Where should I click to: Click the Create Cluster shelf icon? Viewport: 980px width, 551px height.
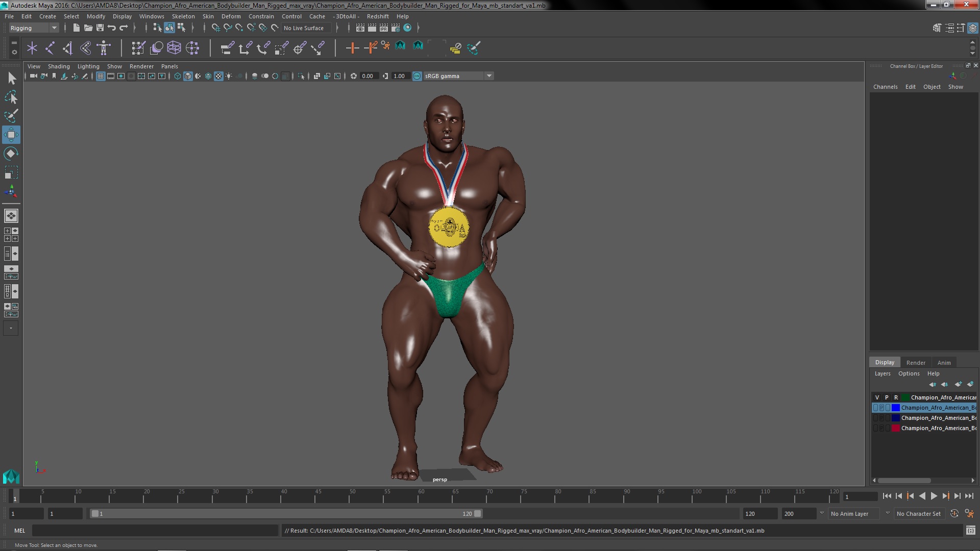click(x=192, y=48)
